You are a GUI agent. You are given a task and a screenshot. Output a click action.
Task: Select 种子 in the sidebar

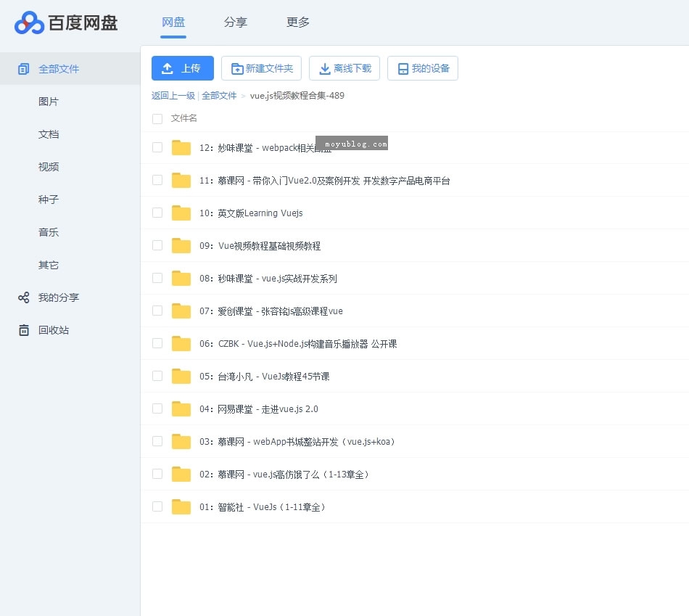pos(49,200)
